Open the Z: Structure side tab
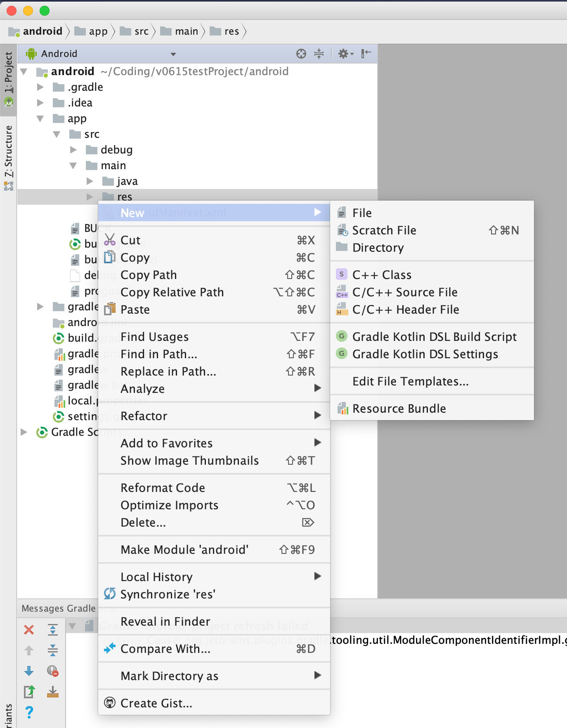This screenshot has width=567, height=728. pyautogui.click(x=8, y=157)
